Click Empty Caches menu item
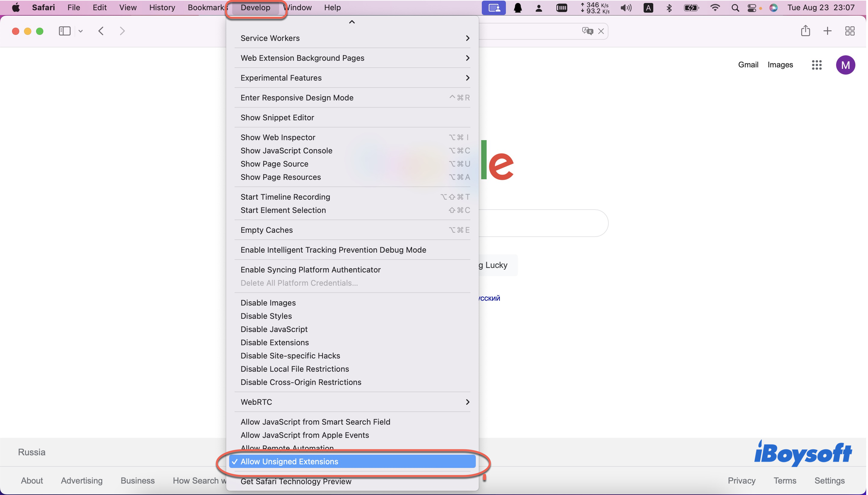The height and width of the screenshot is (495, 868). coord(266,230)
